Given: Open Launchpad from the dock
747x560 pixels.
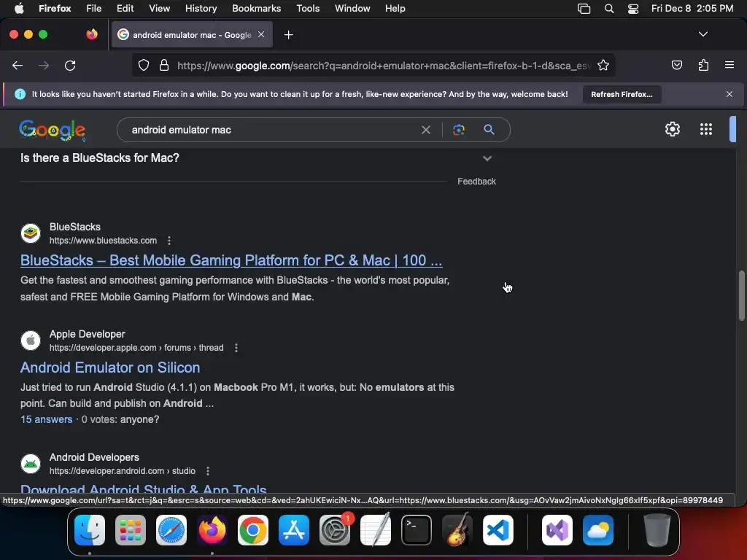Looking at the screenshot, I should pos(131,530).
